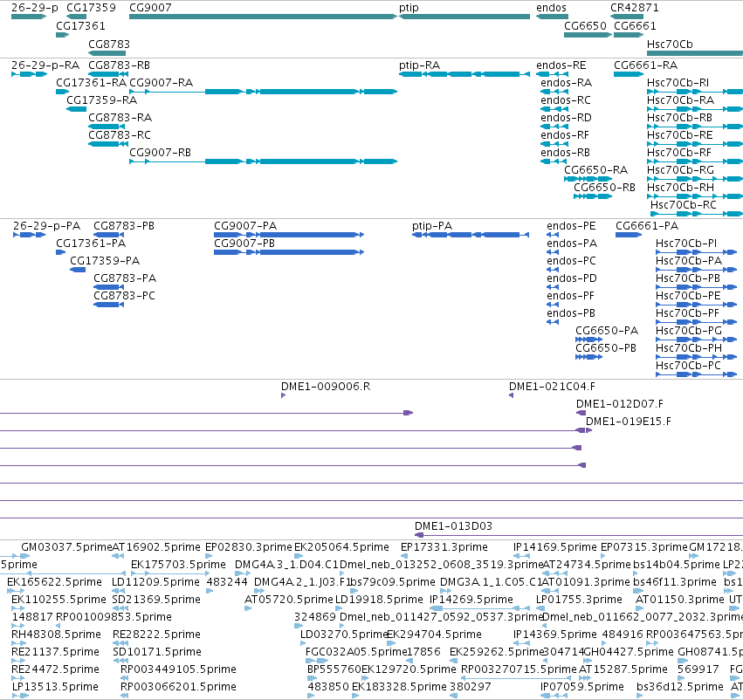Select transcript CG6650-RA

588,179
